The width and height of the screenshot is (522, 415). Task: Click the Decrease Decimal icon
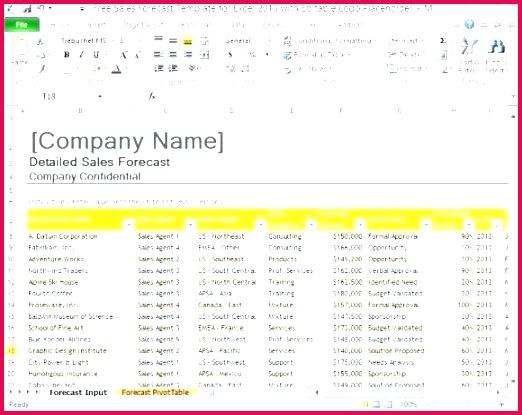click(246, 69)
